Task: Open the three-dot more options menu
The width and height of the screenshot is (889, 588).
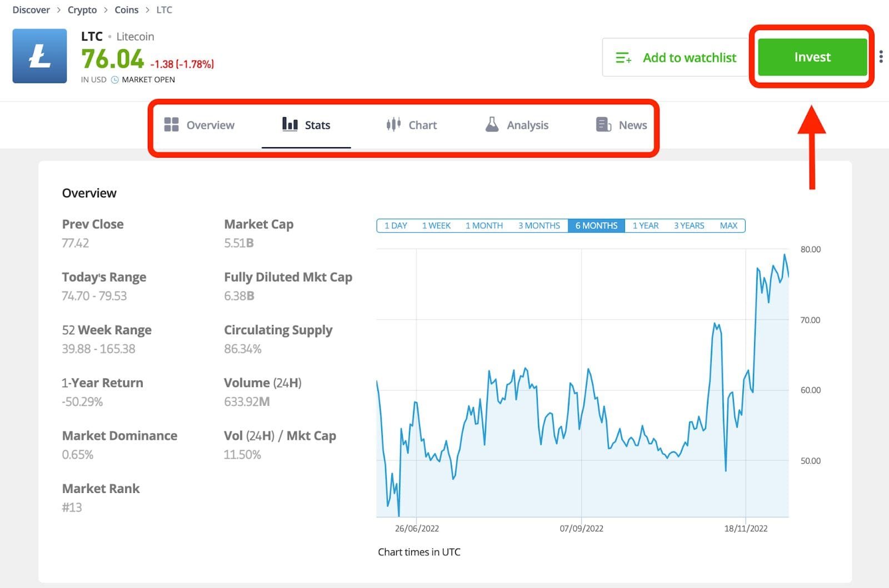Action: (x=881, y=57)
